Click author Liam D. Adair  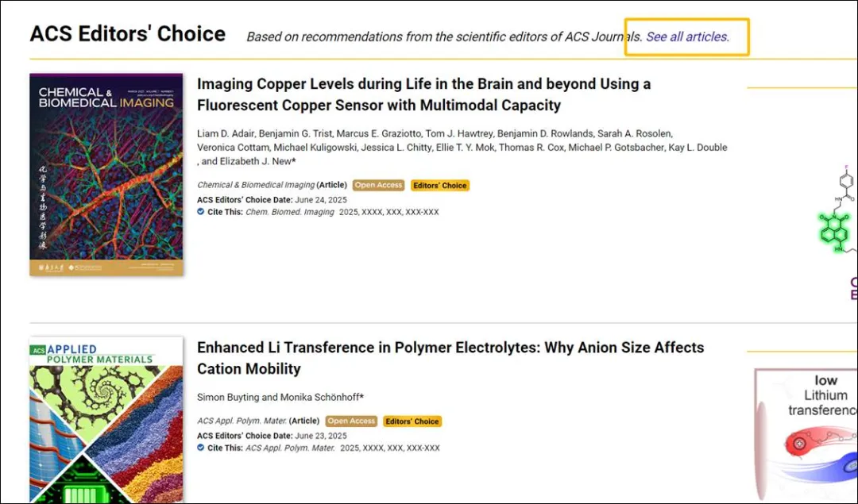(x=226, y=133)
